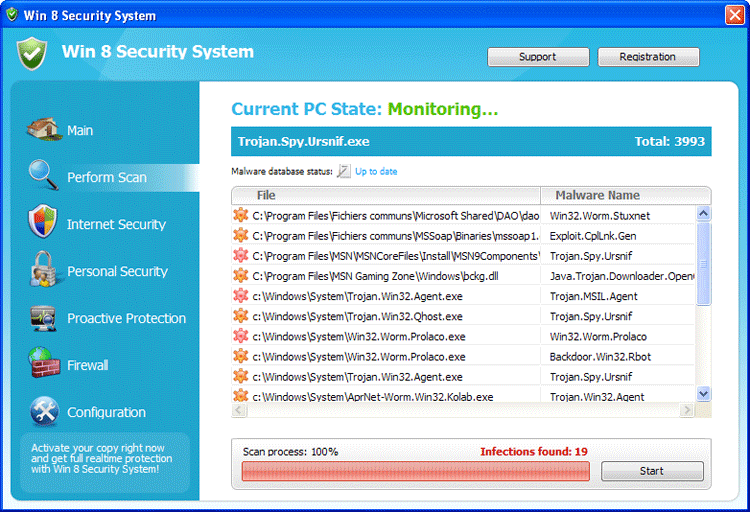
Task: Start the scan with Start button
Action: pos(651,471)
